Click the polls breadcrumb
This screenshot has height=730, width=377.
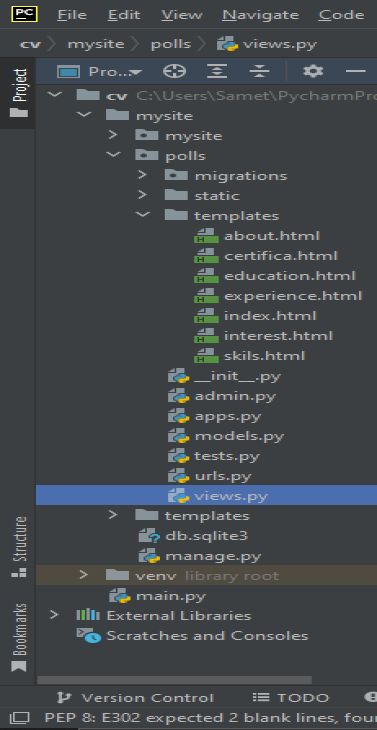[x=171, y=45]
